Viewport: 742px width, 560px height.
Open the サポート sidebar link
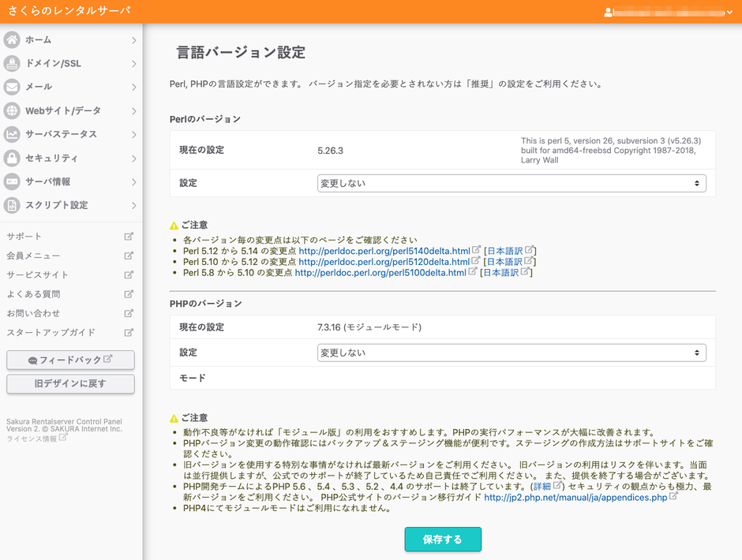[x=24, y=237]
